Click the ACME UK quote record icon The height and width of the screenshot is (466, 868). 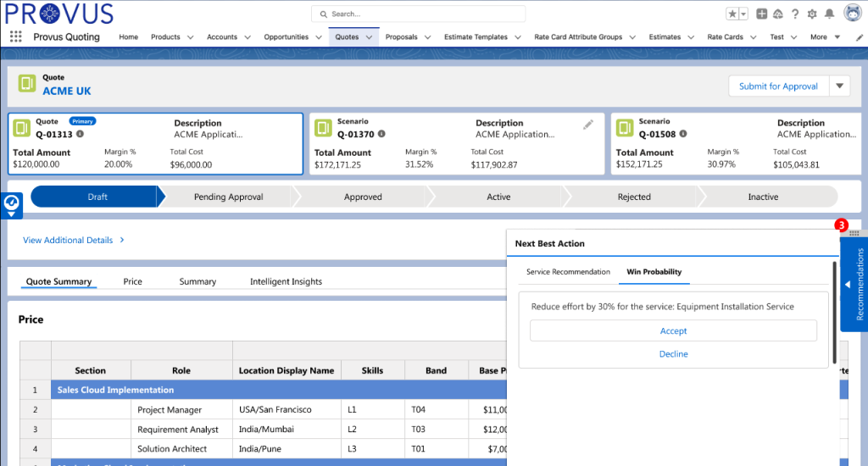26,84
